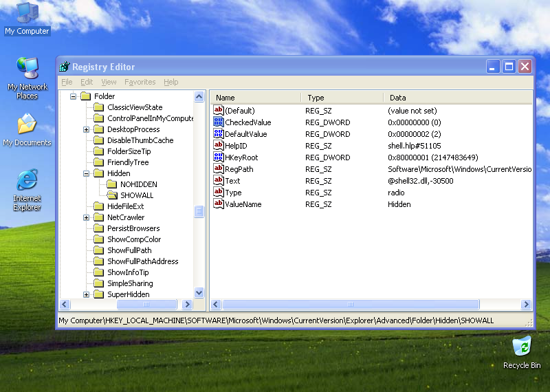This screenshot has width=550, height=392.
Task: Select the ShowCompColor key
Action: [134, 239]
